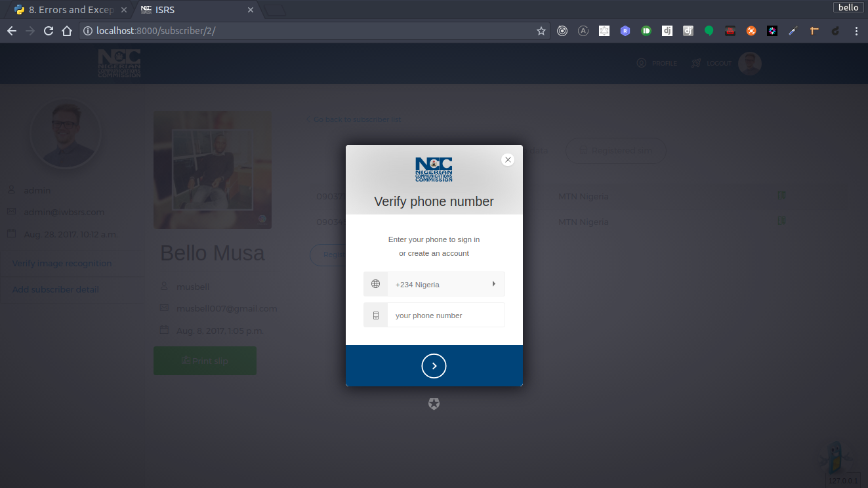Open the green 'ID' extension
868x488 pixels.
(x=646, y=31)
